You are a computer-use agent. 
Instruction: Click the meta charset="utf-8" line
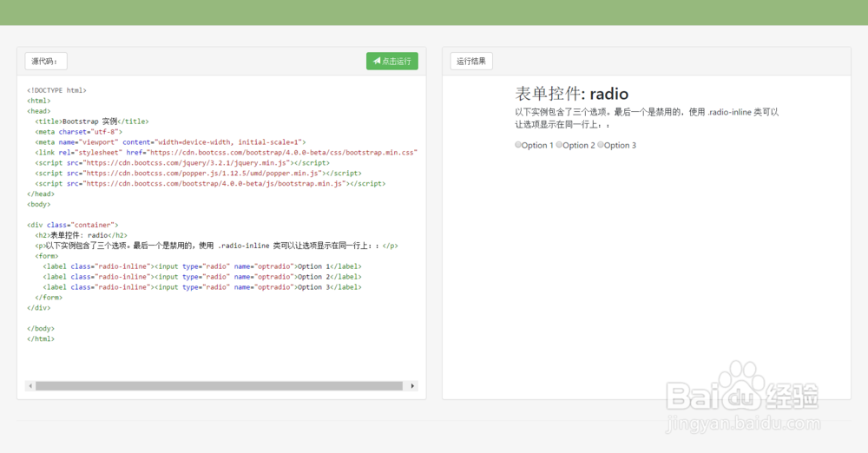tap(79, 132)
